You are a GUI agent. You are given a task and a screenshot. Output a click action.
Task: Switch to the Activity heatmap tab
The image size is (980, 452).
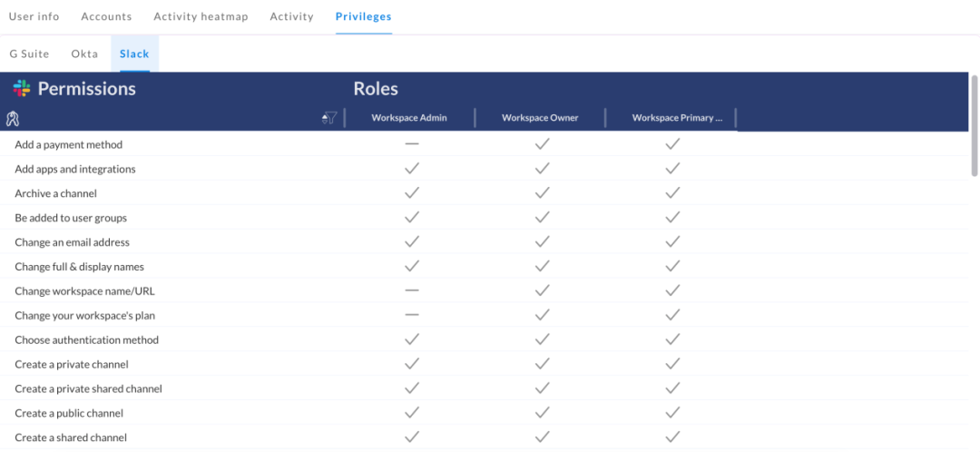point(201,16)
